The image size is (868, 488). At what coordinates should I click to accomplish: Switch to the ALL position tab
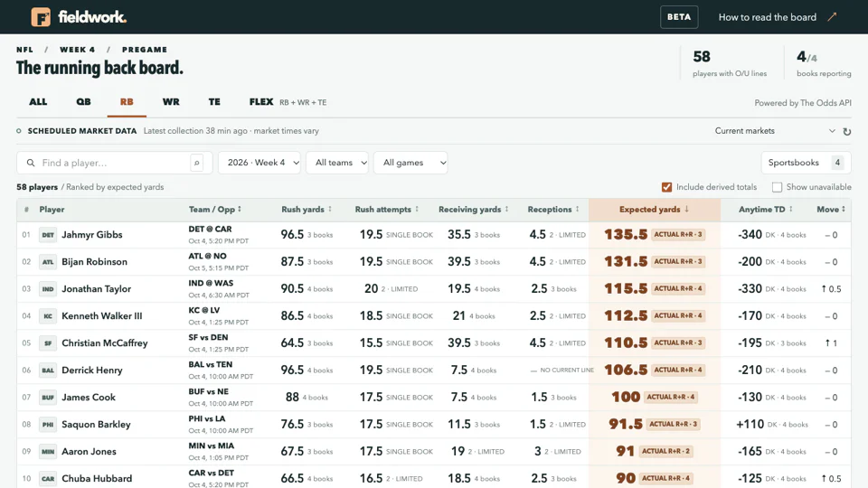38,102
